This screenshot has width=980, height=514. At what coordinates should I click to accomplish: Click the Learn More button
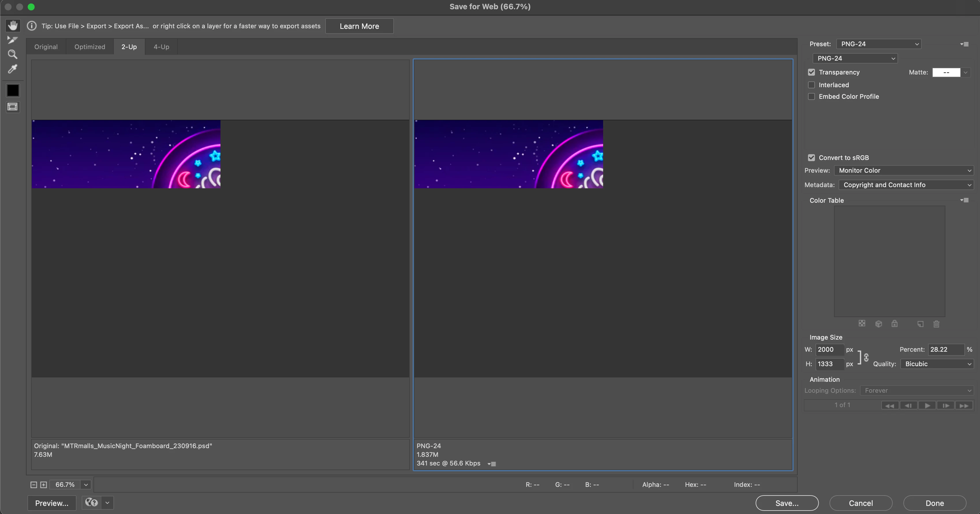tap(359, 26)
